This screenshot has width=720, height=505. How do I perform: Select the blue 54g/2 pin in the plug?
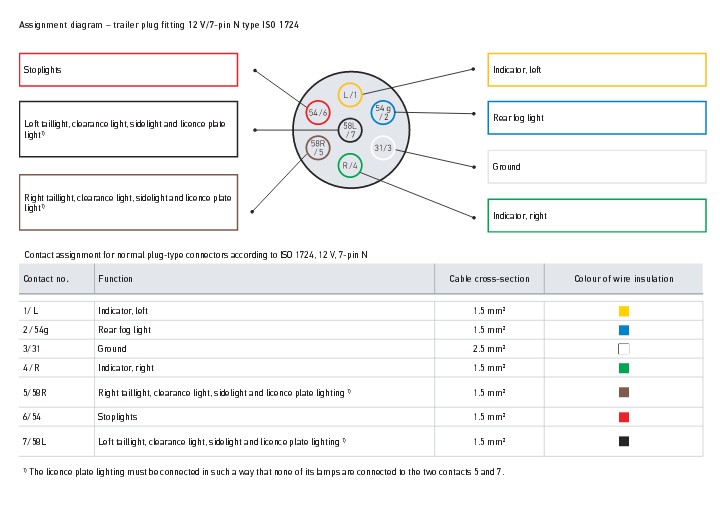click(383, 112)
